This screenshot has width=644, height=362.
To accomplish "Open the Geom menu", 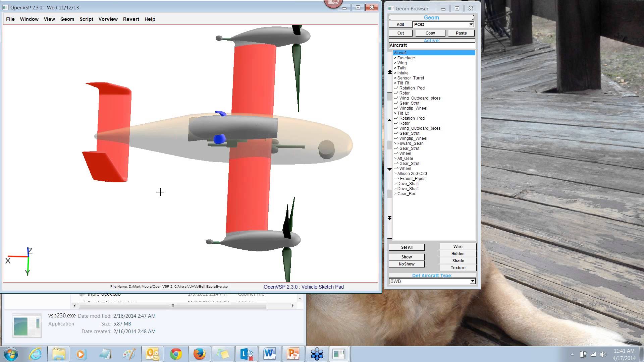I will tap(67, 19).
